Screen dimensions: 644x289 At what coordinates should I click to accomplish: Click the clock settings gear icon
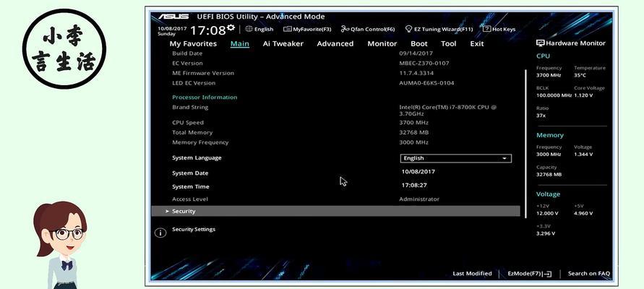pos(231,27)
